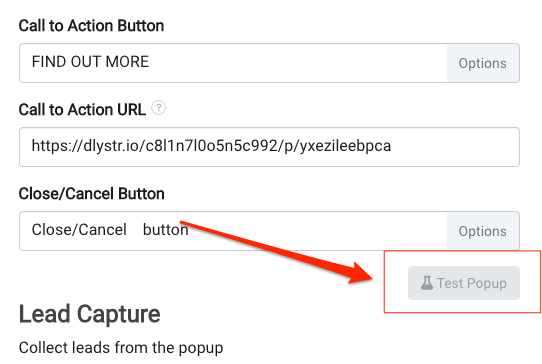This screenshot has height=364, width=542.
Task: Open the Call to Action URL help icon
Action: pyautogui.click(x=159, y=108)
